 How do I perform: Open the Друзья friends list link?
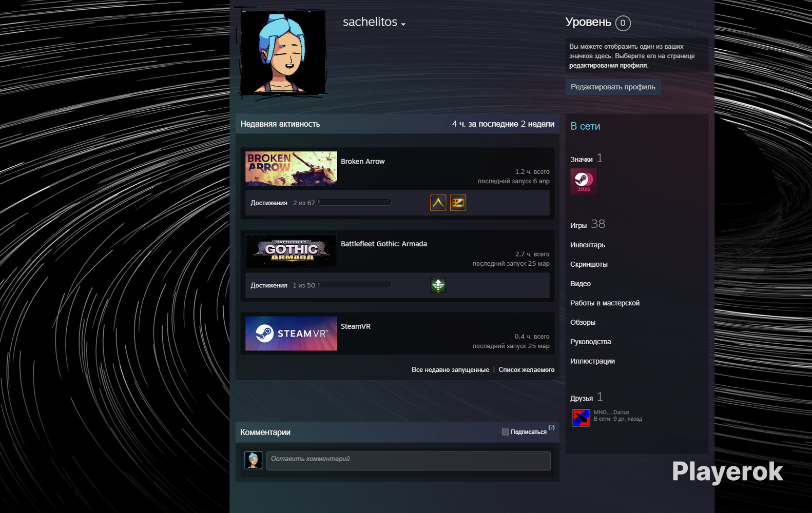click(582, 398)
